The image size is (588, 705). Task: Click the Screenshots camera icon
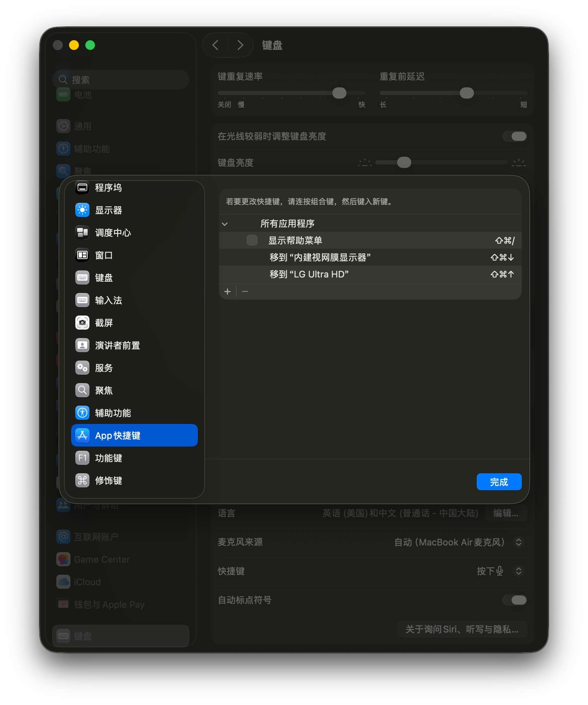(82, 323)
